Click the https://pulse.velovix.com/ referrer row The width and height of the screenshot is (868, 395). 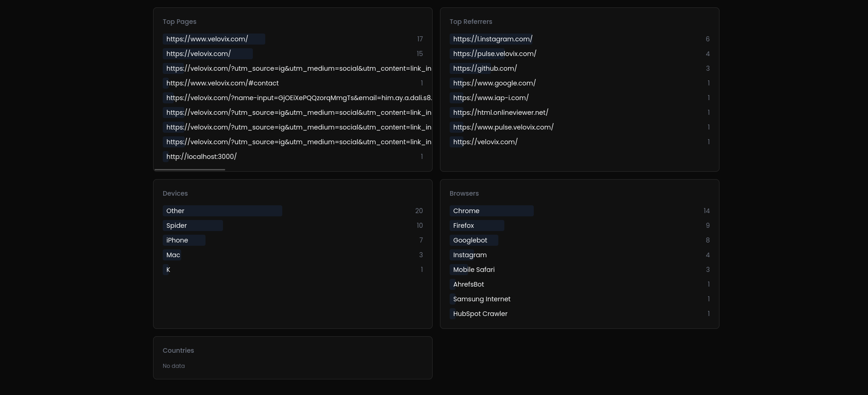[x=579, y=54]
